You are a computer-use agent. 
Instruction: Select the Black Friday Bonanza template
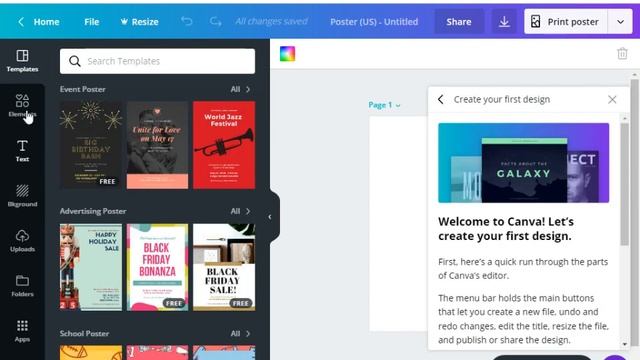(x=158, y=267)
